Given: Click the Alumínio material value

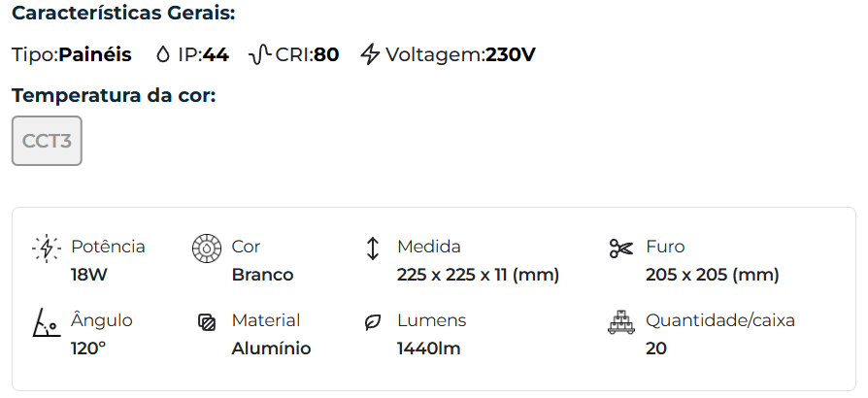Looking at the screenshot, I should click(271, 348).
